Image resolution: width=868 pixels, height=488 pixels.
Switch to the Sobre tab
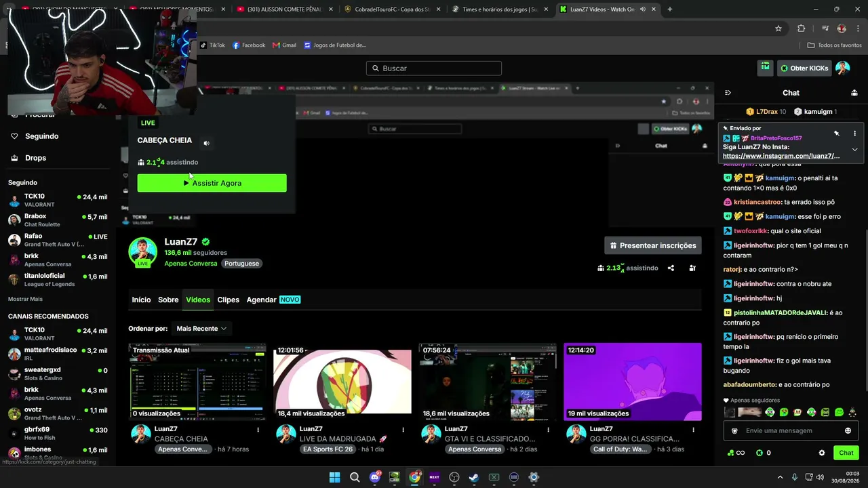click(x=168, y=300)
